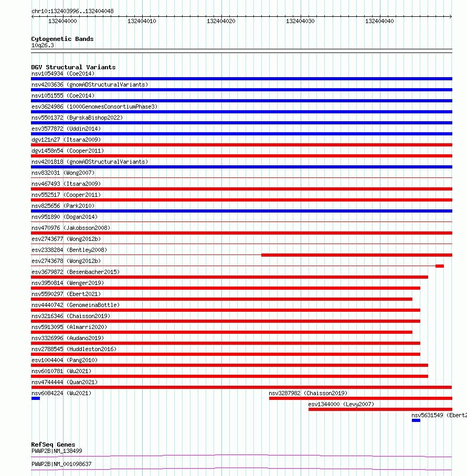This screenshot has width=467, height=476.
Task: Select nsv832031 (Wong2007) label
Action: click(x=63, y=173)
